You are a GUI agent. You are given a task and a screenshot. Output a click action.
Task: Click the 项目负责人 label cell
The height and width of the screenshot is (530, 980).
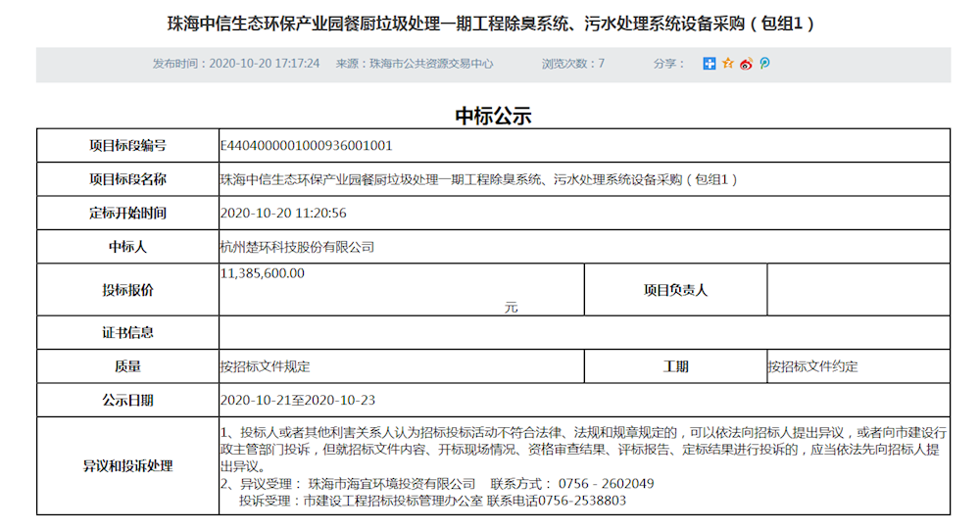675,290
